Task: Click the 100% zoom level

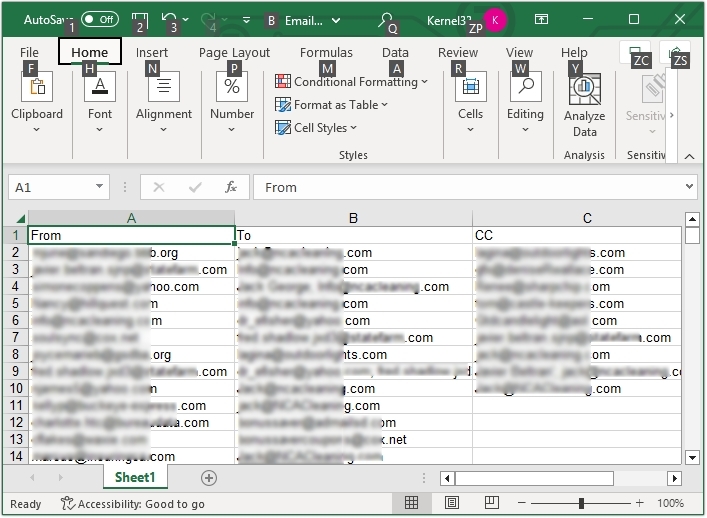Action: tap(670, 503)
